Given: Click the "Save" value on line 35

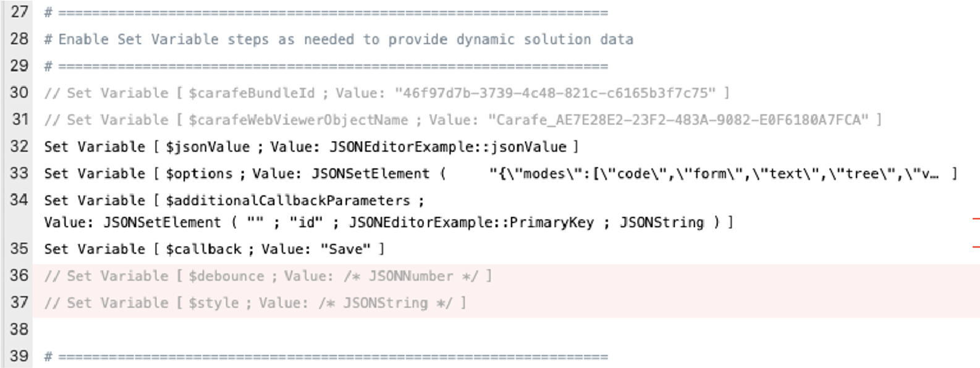Looking at the screenshot, I should (x=345, y=249).
